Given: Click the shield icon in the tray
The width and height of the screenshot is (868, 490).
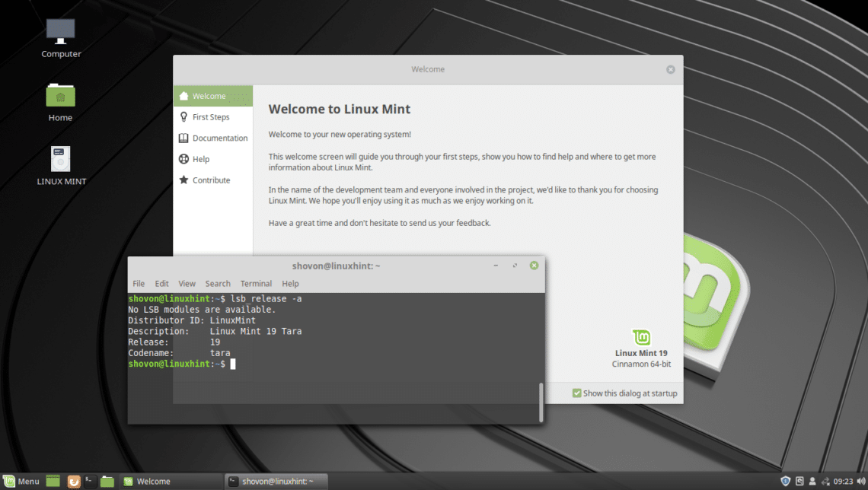Looking at the screenshot, I should click(x=785, y=481).
